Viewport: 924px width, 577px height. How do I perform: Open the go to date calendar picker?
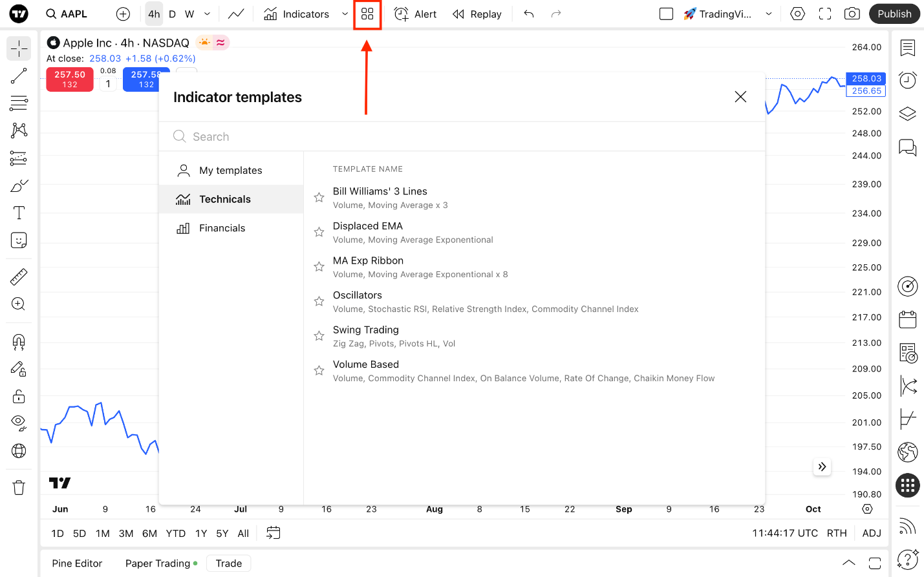coord(274,533)
